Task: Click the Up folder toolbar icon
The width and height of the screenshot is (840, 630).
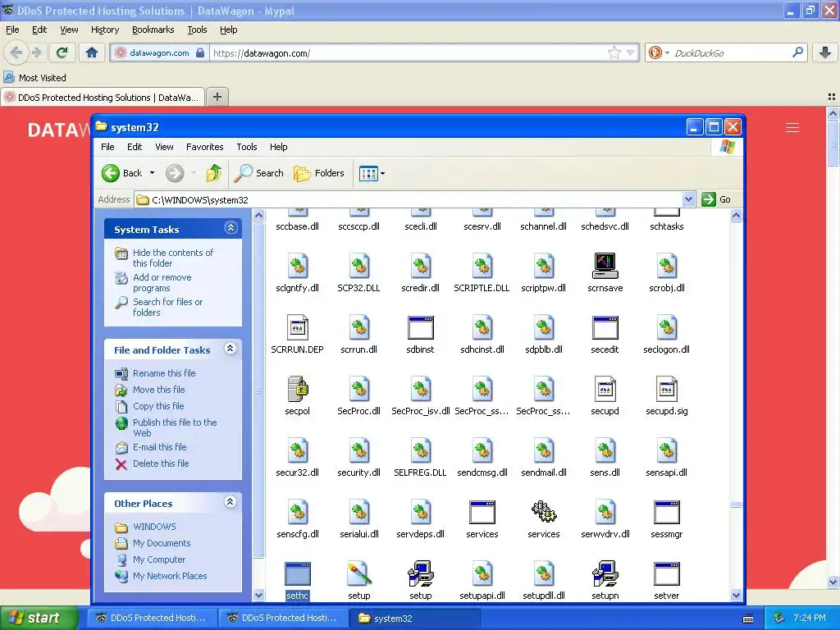Action: tap(214, 173)
